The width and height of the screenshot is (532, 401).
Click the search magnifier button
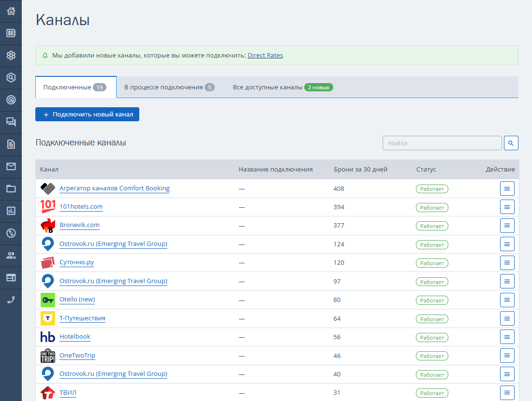(511, 143)
